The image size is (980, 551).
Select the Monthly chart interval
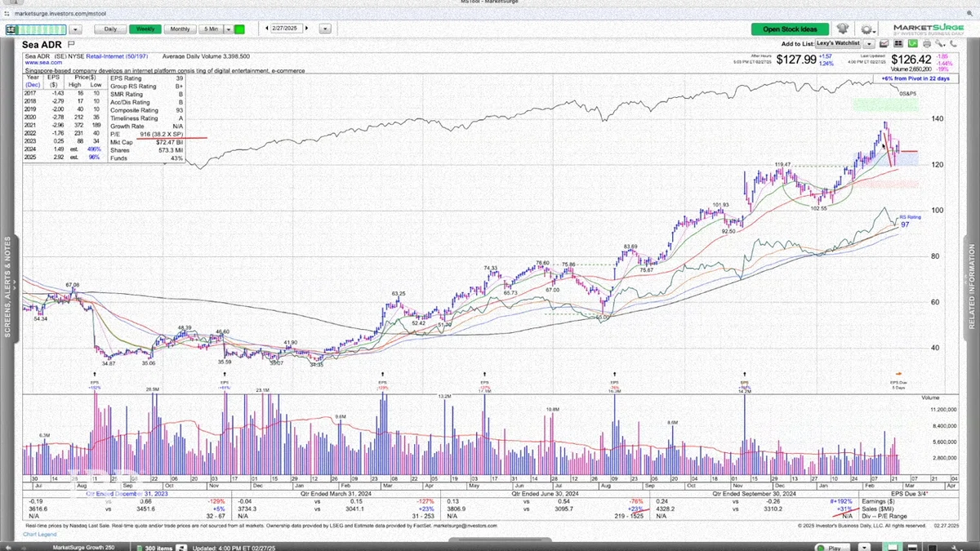pyautogui.click(x=179, y=29)
